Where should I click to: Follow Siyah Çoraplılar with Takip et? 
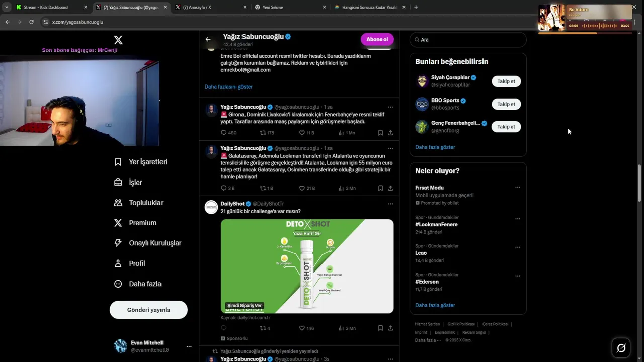click(506, 81)
